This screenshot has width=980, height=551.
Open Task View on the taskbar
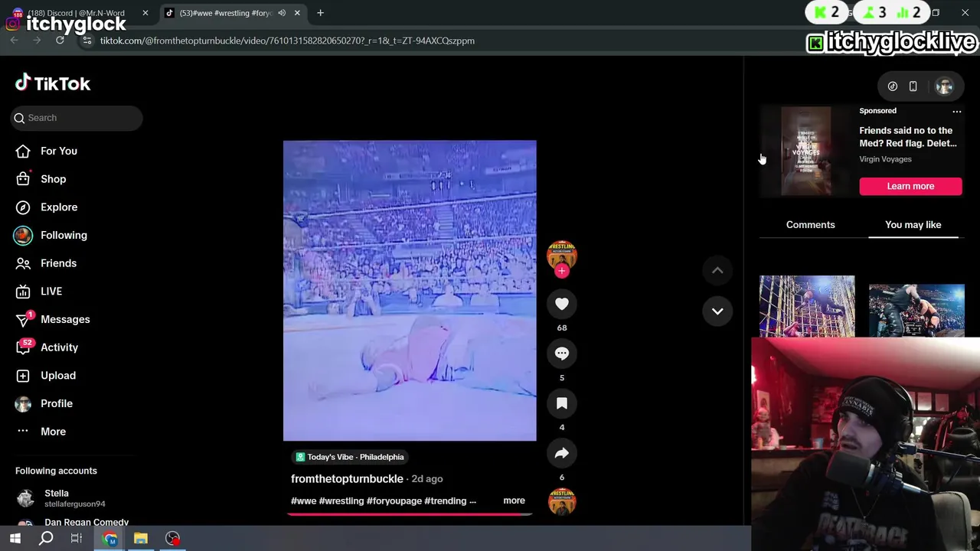click(x=77, y=538)
